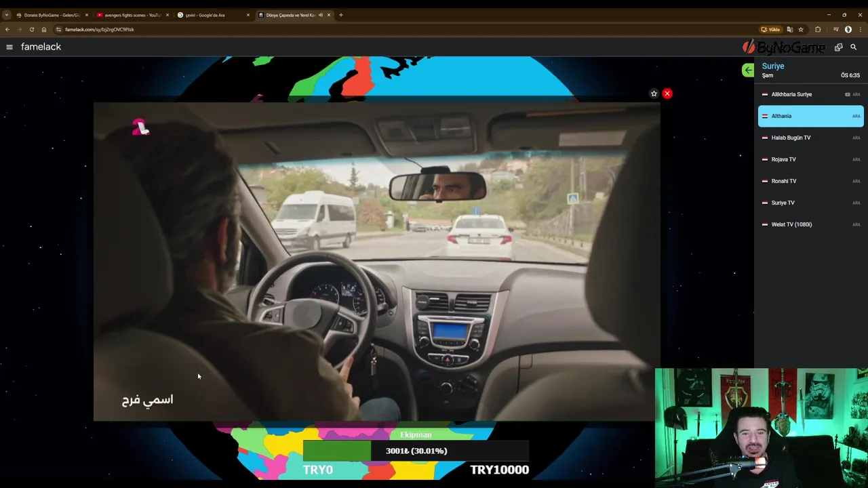Click the ÖS 6:35 local time text
This screenshot has width=868, height=488.
click(x=850, y=75)
